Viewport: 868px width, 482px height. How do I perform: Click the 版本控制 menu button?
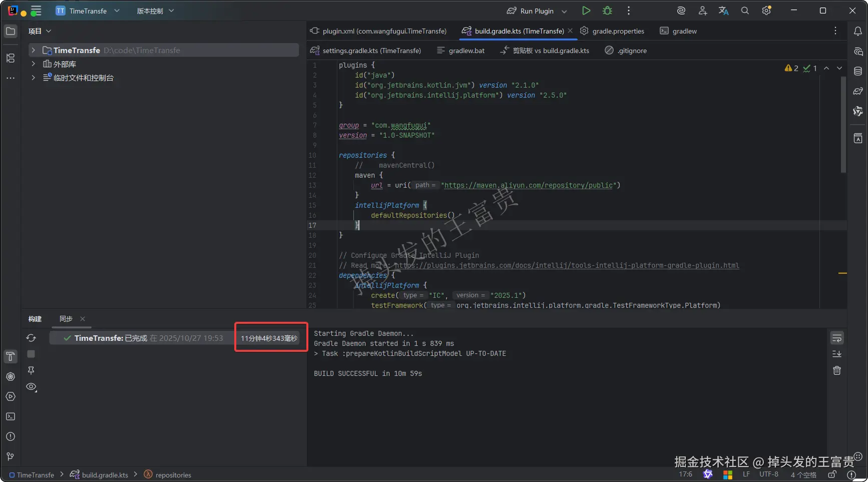[155, 11]
